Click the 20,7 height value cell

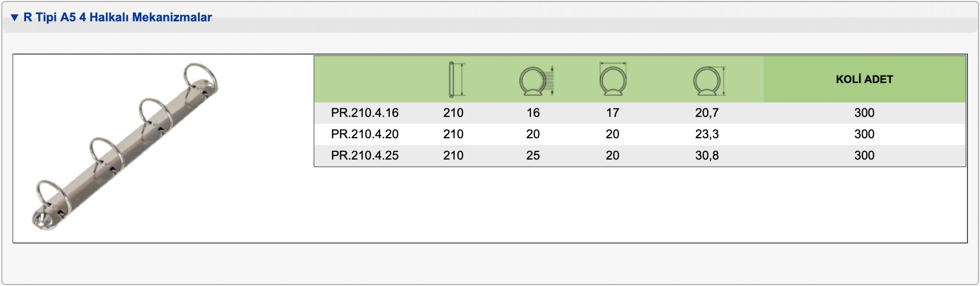tap(707, 113)
